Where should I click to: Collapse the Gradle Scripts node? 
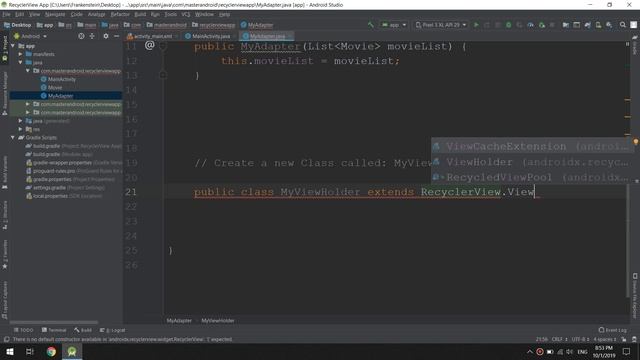13,138
